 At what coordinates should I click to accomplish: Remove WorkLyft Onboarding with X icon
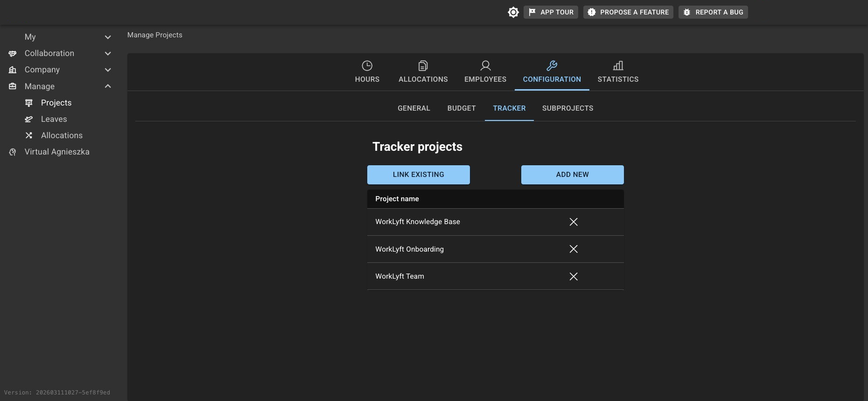pyautogui.click(x=573, y=249)
